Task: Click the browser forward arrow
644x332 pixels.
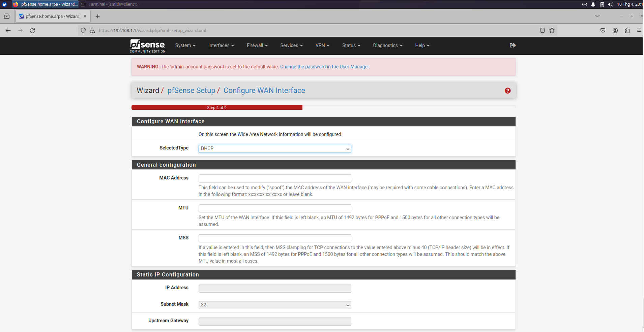Action: tap(20, 30)
